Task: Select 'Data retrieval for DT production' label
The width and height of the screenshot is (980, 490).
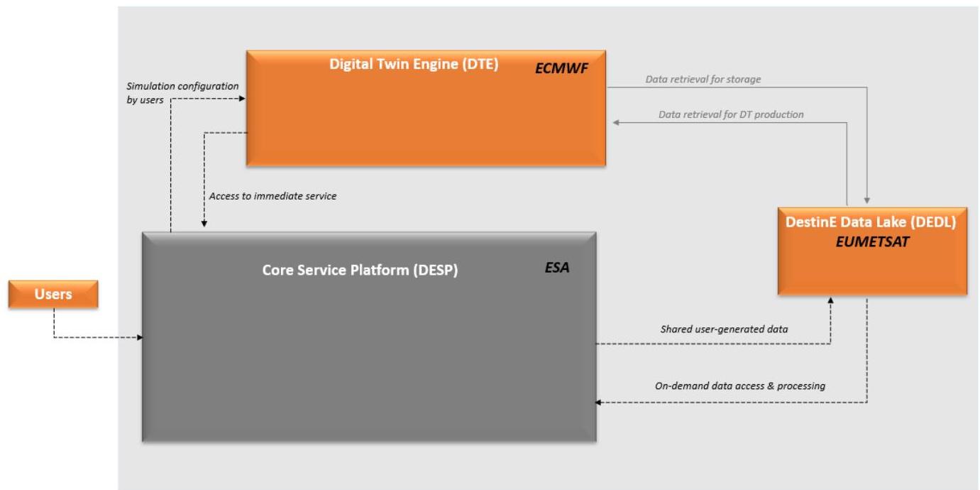Action: 731,114
